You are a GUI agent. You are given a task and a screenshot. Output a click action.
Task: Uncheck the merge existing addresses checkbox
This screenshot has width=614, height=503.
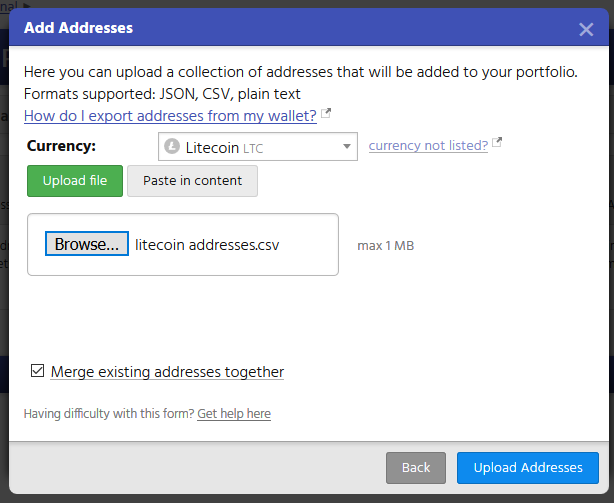pos(38,371)
